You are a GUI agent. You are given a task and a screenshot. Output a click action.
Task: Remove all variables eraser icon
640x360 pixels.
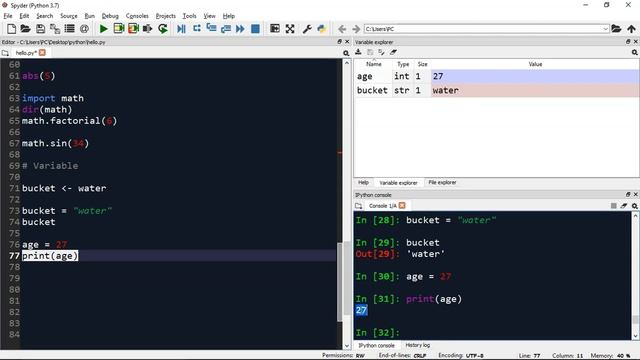pos(393,52)
